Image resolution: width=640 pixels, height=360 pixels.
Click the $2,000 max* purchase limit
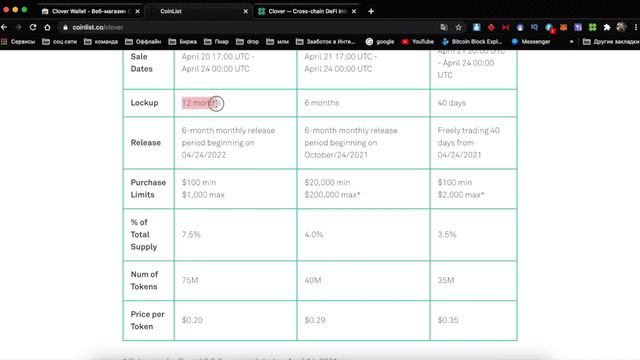point(460,195)
